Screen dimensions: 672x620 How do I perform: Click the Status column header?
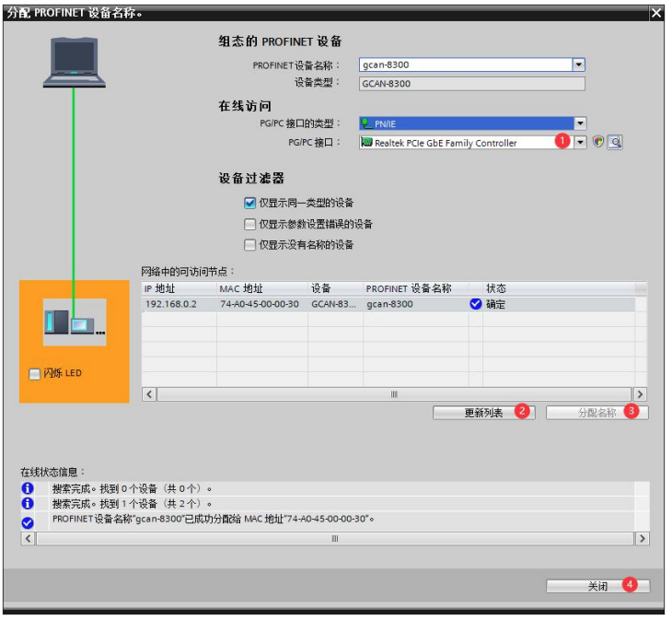pyautogui.click(x=559, y=288)
